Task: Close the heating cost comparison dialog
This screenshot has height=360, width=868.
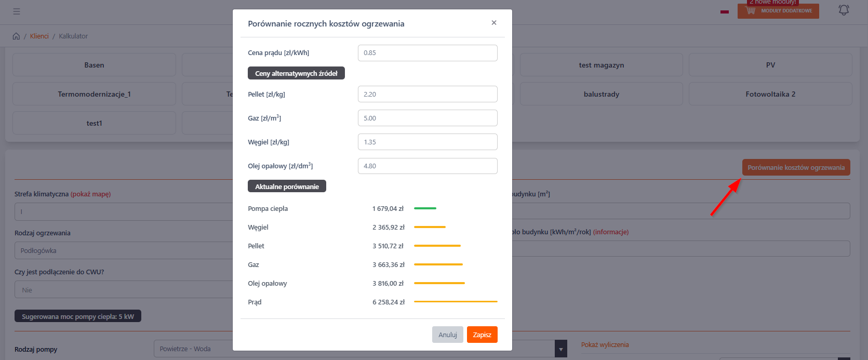Action: pyautogui.click(x=493, y=23)
